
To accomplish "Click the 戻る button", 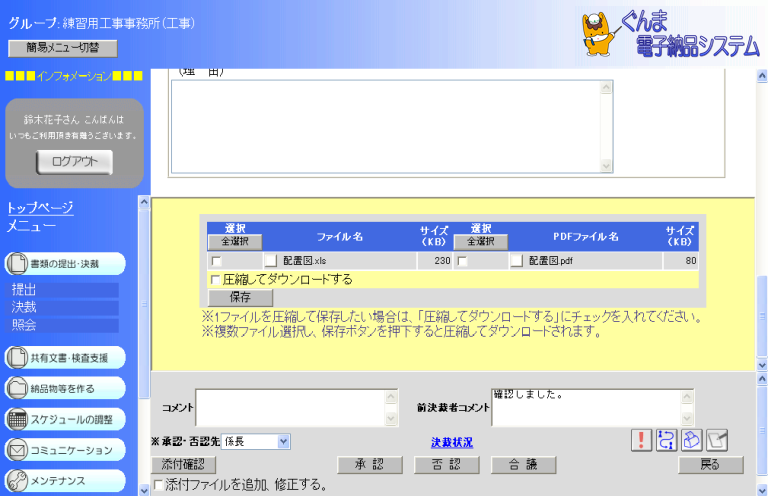I will click(x=711, y=465).
